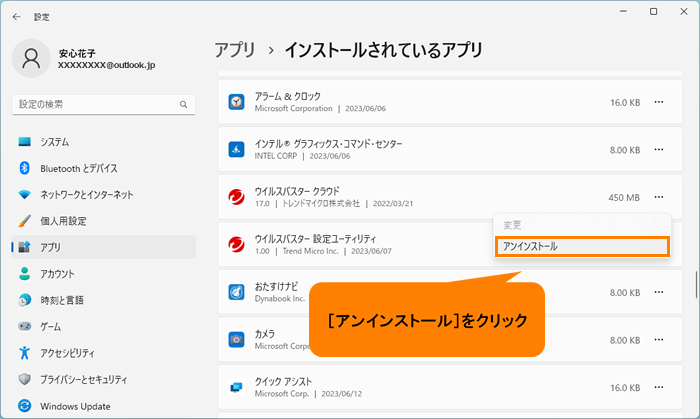The image size is (700, 419).
Task: Click the search magnifier icon
Action: pyautogui.click(x=183, y=104)
